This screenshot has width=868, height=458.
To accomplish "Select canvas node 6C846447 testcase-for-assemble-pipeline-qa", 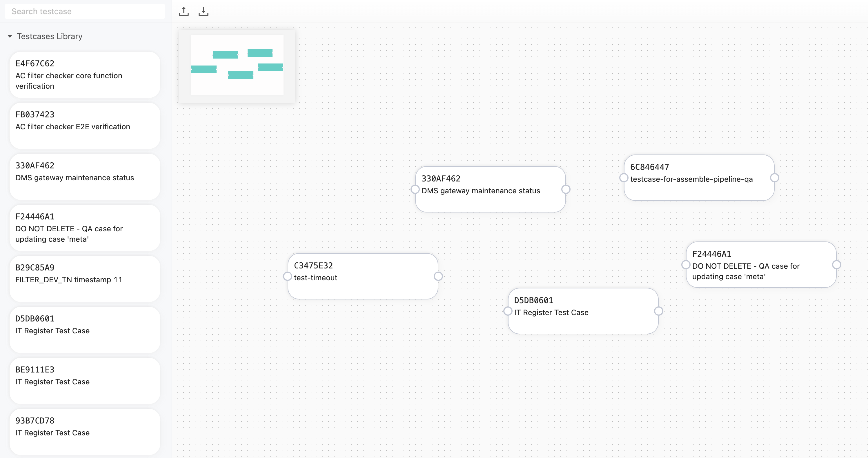I will tap(699, 178).
